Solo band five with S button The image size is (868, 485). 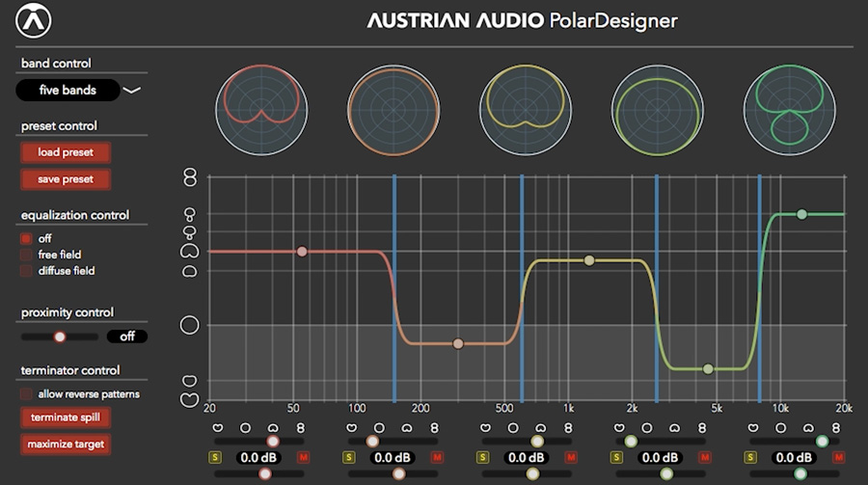coord(750,457)
